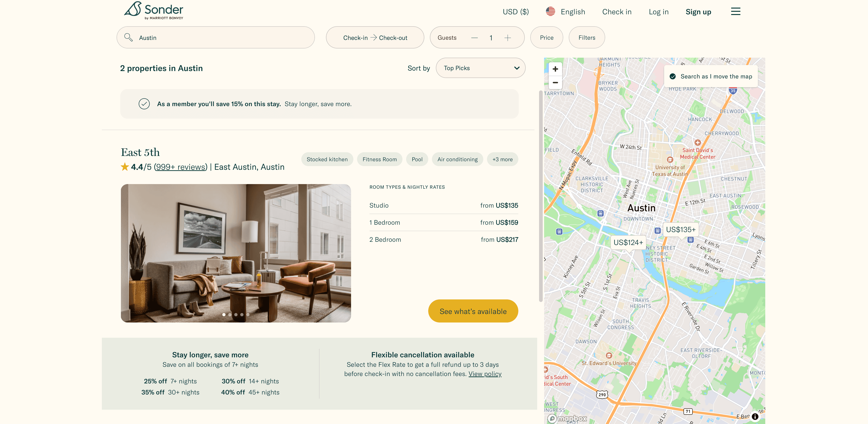868x424 pixels.
Task: Expand the +3 more amenities tag
Action: (502, 159)
